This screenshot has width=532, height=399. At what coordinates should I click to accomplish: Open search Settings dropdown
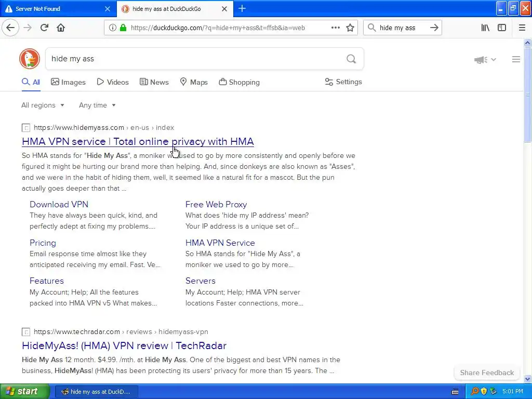pos(343,82)
